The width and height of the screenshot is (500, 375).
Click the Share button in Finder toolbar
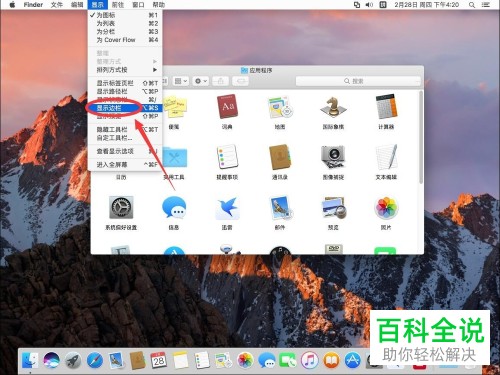(x=220, y=81)
